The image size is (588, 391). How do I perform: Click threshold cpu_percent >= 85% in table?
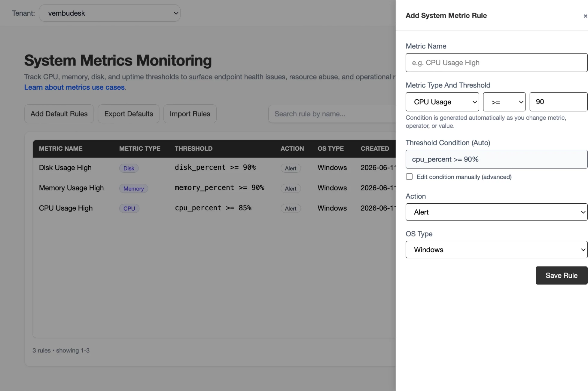(x=213, y=208)
